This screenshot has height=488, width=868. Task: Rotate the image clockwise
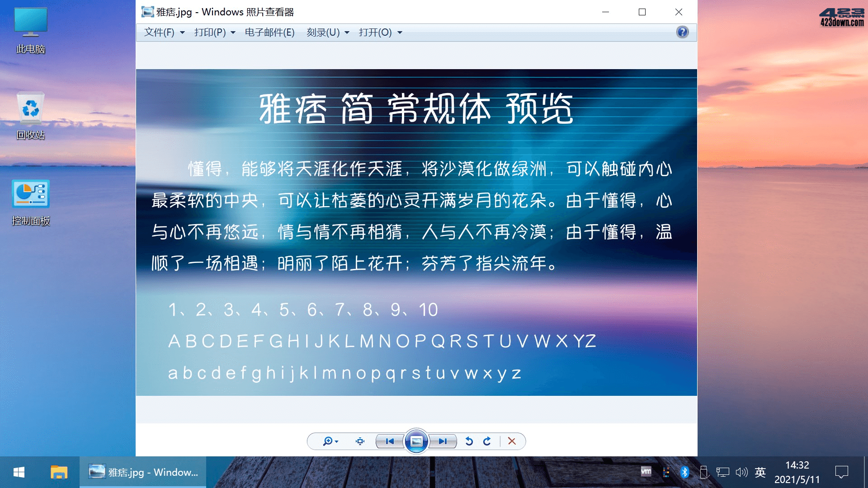[x=487, y=441]
